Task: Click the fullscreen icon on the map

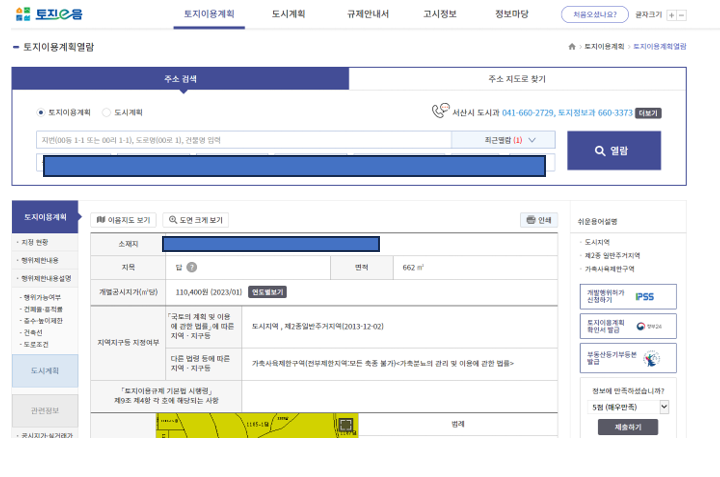Action: (x=346, y=425)
